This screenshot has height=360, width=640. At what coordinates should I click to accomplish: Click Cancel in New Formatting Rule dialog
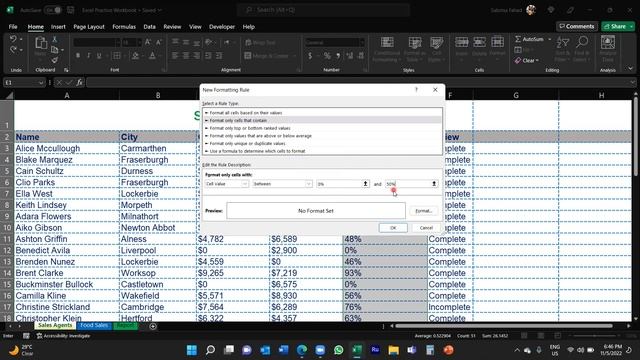[x=426, y=228]
